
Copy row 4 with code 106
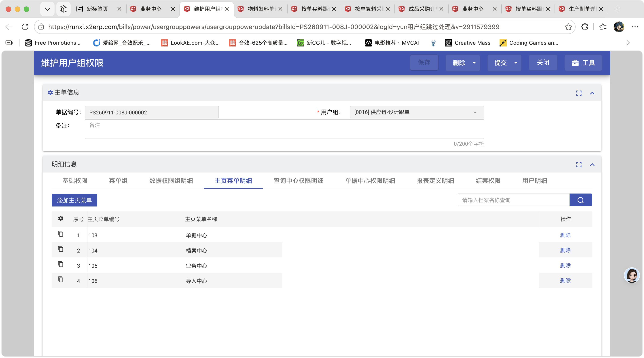click(61, 279)
